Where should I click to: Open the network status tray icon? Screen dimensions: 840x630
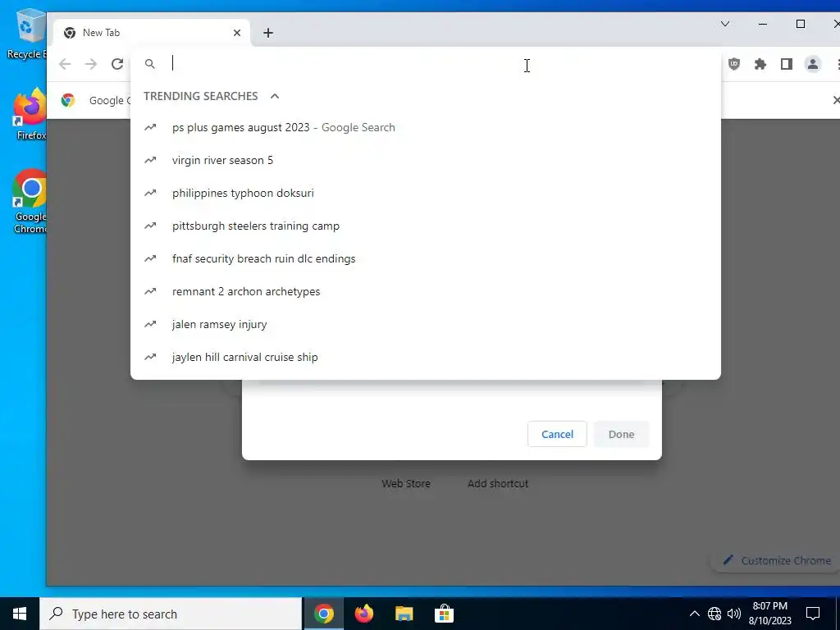click(x=714, y=614)
